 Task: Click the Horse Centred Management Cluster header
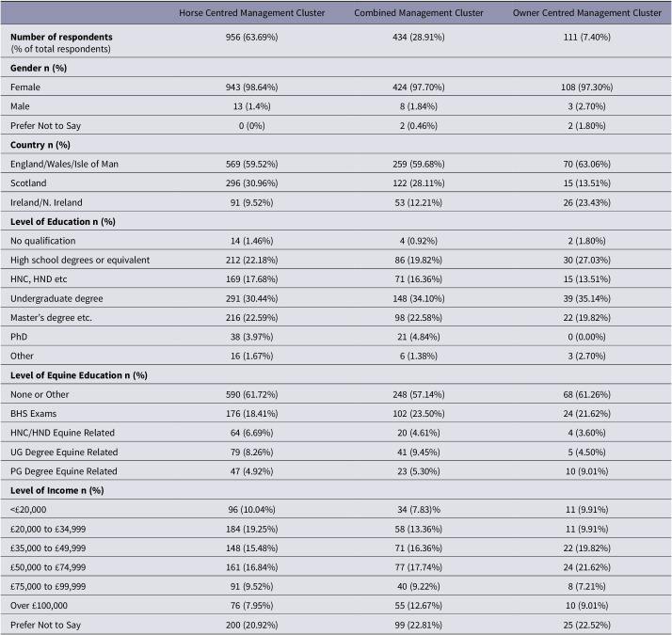[251, 13]
